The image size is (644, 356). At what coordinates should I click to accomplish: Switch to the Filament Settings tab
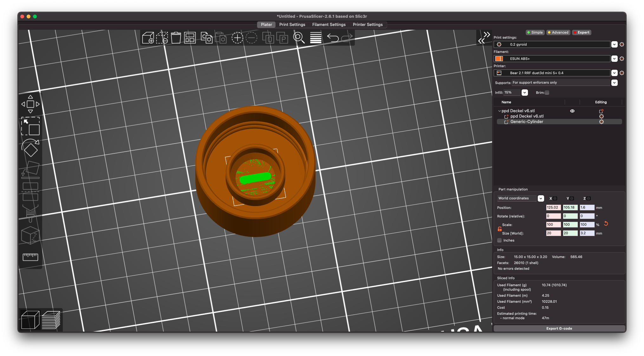(329, 25)
